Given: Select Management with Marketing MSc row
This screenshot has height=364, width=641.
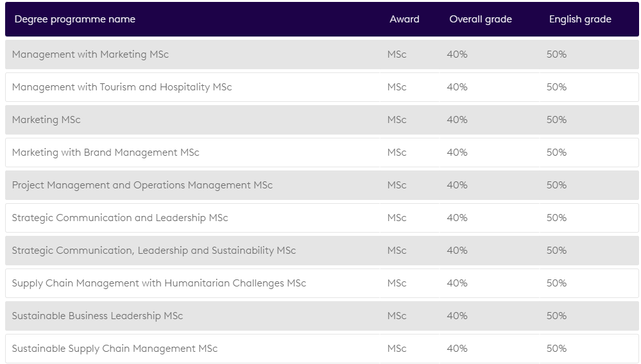Looking at the screenshot, I should tap(90, 54).
